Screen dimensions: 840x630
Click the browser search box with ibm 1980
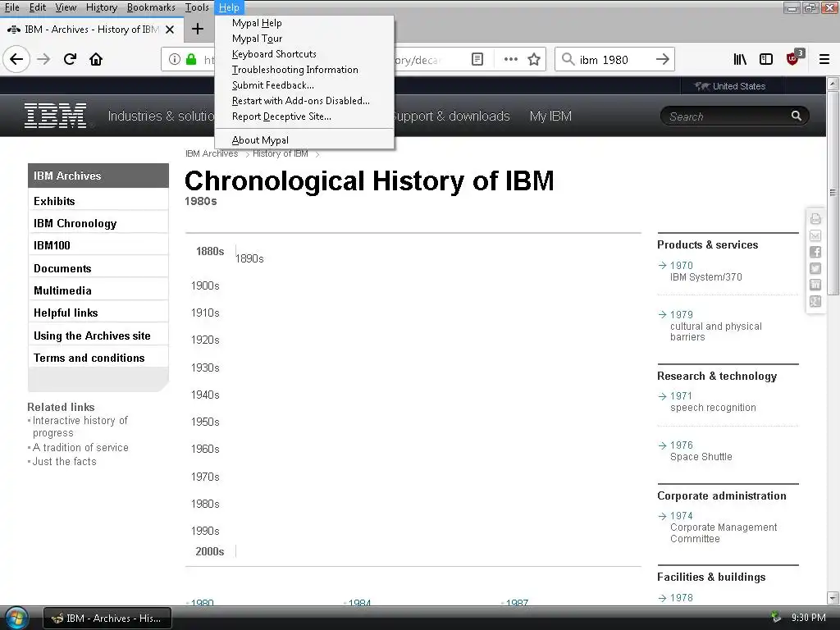click(614, 59)
